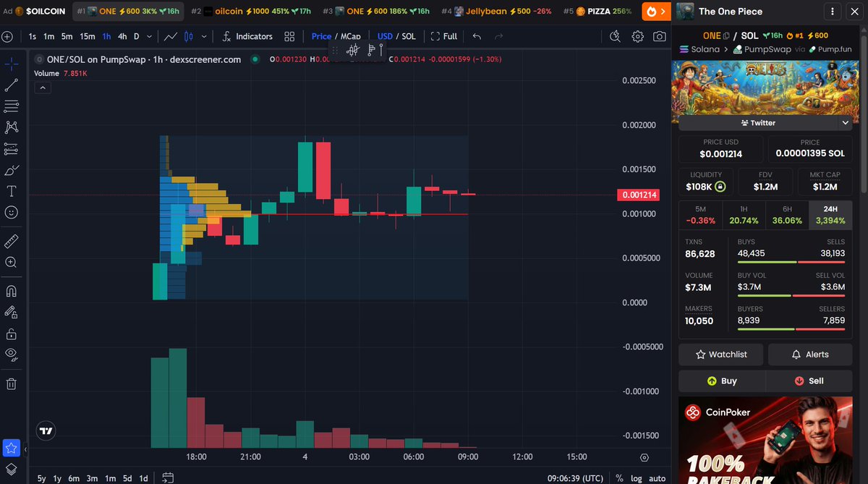
Task: Select the ruler Measure tool
Action: [12, 241]
